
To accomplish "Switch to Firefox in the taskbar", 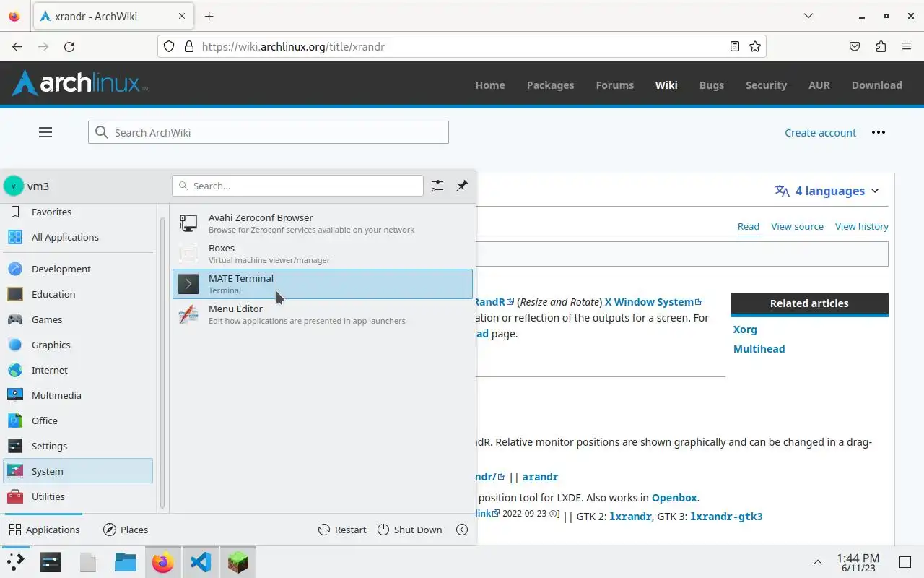I will (163, 562).
